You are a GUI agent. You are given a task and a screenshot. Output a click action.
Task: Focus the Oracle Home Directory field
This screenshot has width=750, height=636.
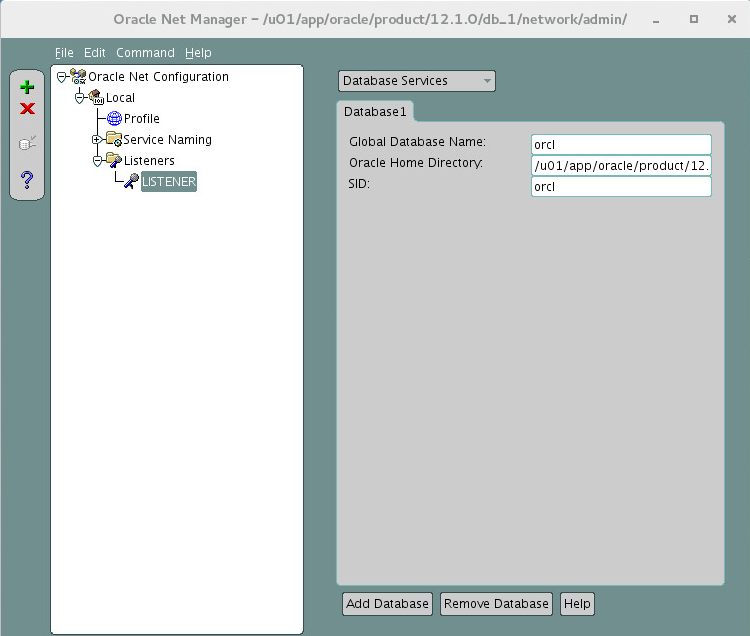621,165
